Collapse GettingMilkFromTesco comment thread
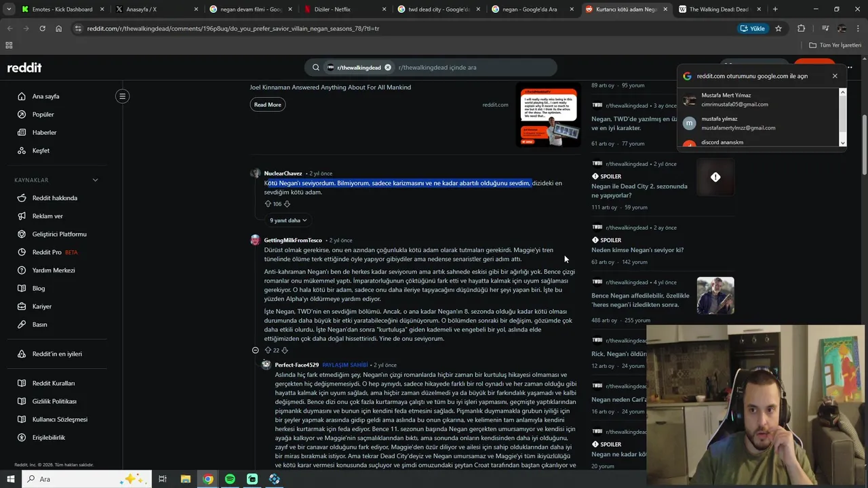 [x=255, y=350]
